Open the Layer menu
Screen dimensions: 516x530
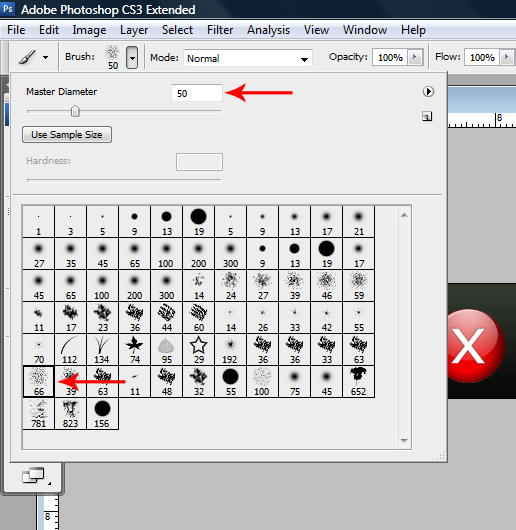click(x=134, y=30)
